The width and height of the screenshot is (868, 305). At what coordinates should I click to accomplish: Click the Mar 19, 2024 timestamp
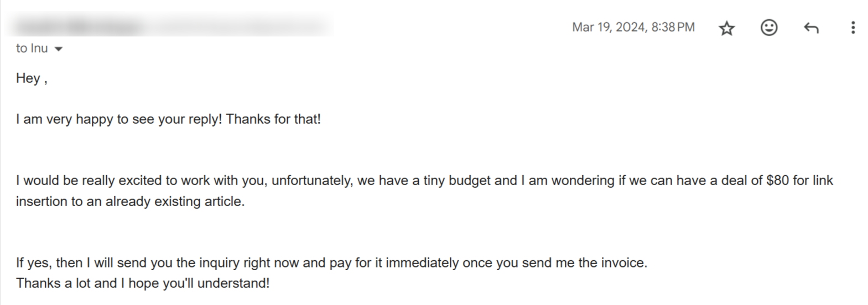point(633,28)
